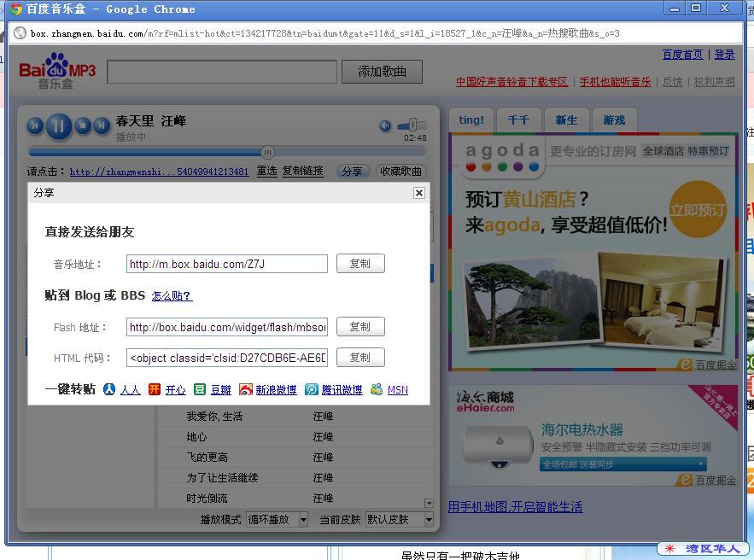Copy the HTML 代码 with its 复制 button
This screenshot has height=560, width=754.
[x=360, y=358]
